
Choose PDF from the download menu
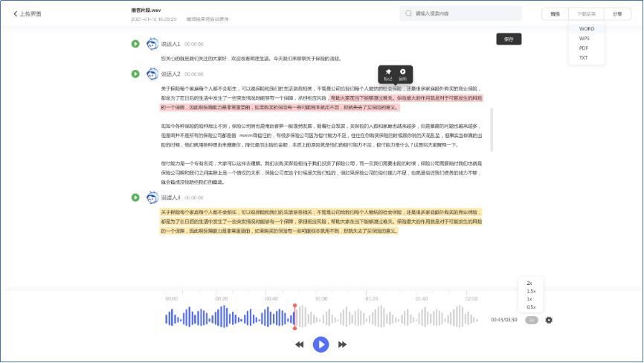coord(585,48)
